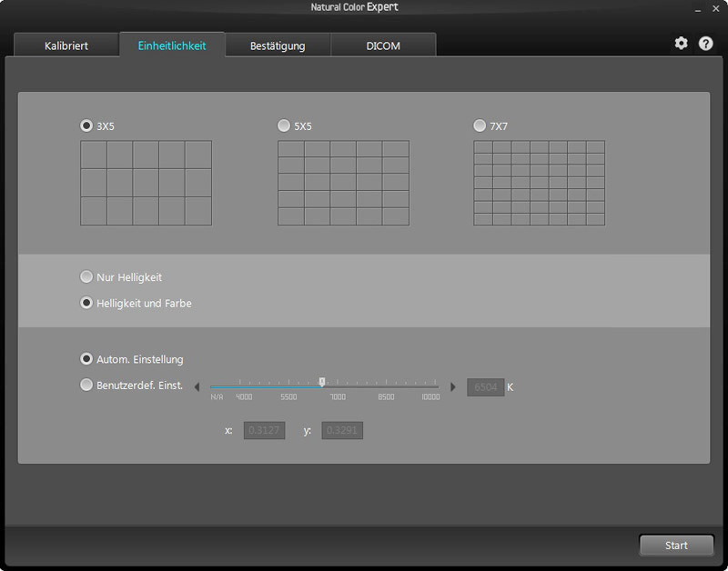This screenshot has width=728, height=571.
Task: Switch to the Einheitlichkeit tab
Action: [x=172, y=45]
